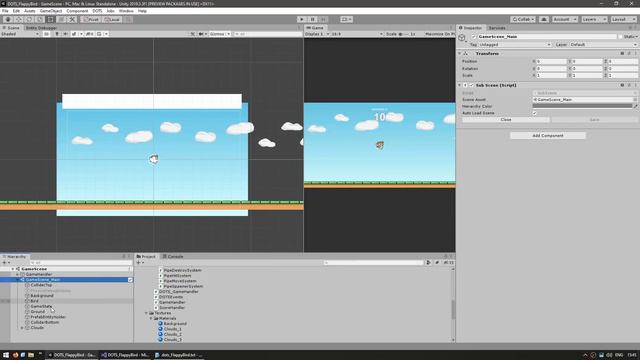
Task: Toggle Pivot handle position button
Action: pos(91,19)
